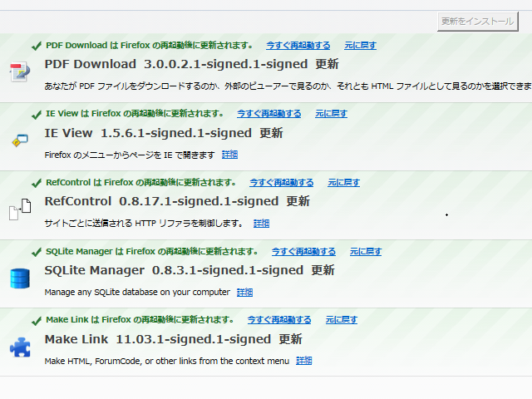Undo SQLite Manager update with 元に戻す
Viewport: 532px width, 399px height.
[366, 252]
